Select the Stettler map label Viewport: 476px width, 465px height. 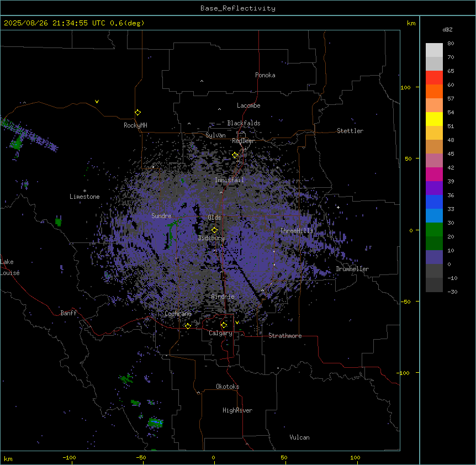[x=350, y=131]
